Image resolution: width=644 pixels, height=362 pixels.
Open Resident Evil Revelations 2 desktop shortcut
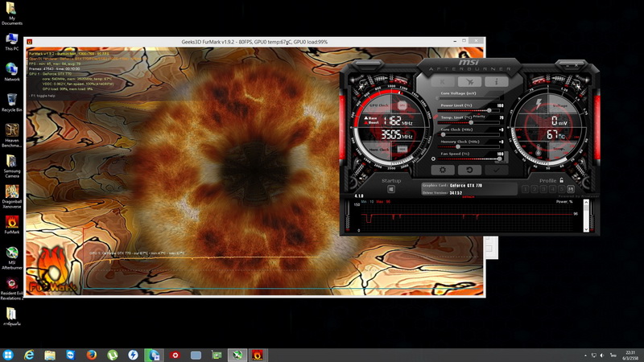point(11,289)
